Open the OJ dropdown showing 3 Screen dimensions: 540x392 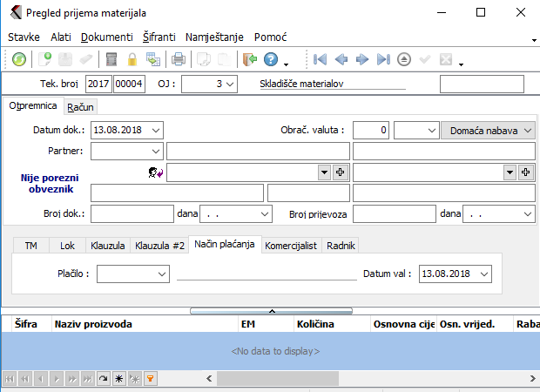point(229,84)
